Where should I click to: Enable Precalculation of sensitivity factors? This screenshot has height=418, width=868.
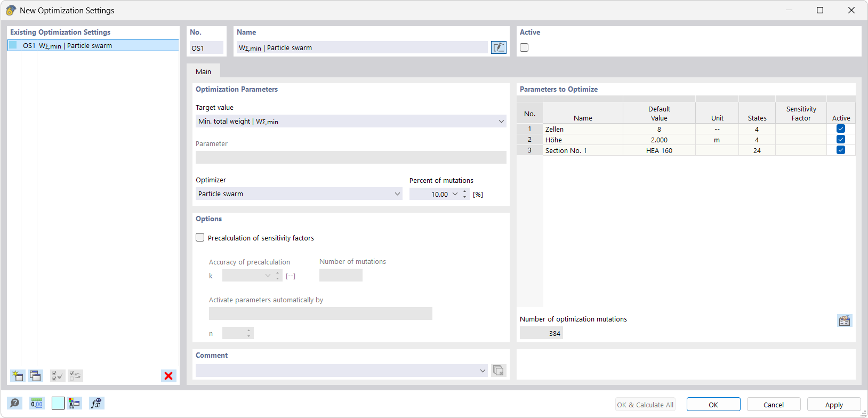point(200,238)
